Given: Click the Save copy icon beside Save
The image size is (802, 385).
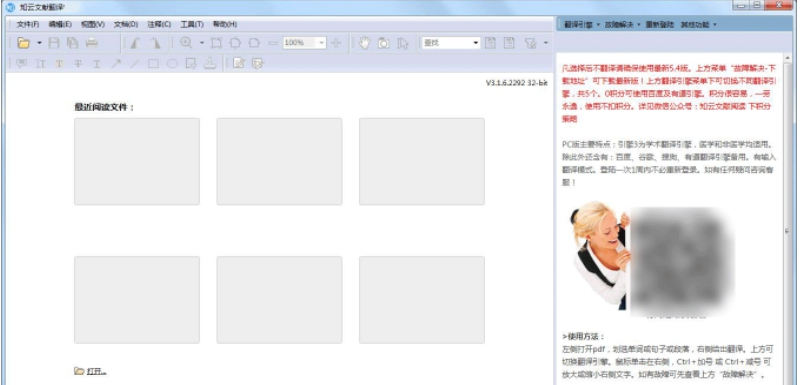Looking at the screenshot, I should pyautogui.click(x=72, y=43).
